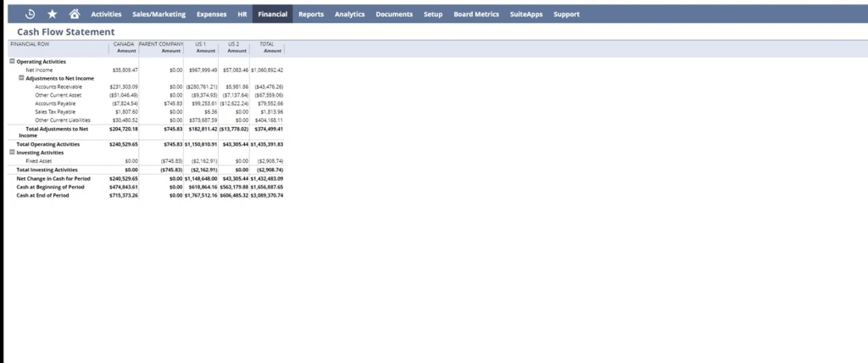The image size is (868, 363).
Task: Click the Net Income row label
Action: pyautogui.click(x=39, y=70)
